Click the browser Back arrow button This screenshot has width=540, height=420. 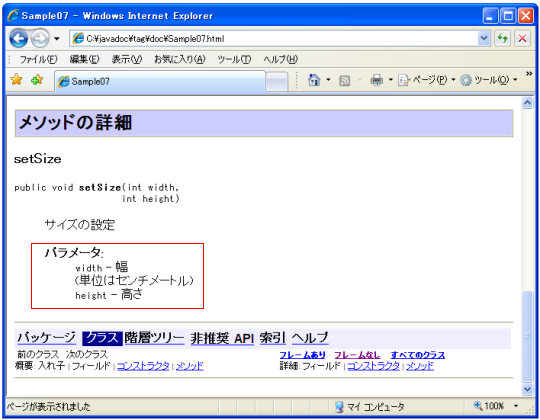click(18, 39)
